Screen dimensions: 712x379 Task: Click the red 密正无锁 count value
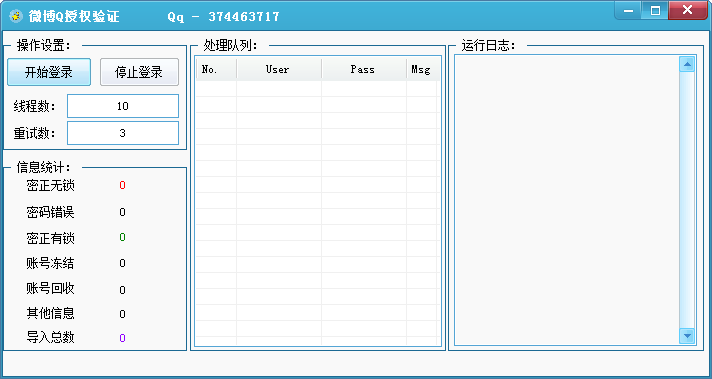(x=122, y=185)
